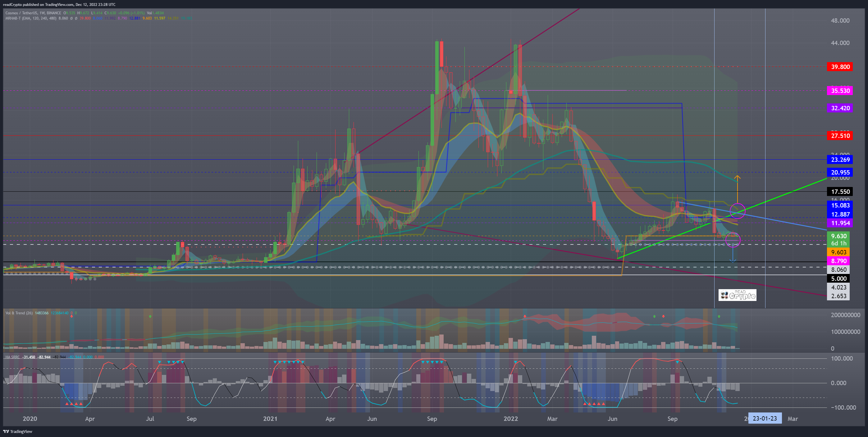The image size is (868, 437).
Task: Click the 6d 1h countdown label
Action: pos(838,243)
